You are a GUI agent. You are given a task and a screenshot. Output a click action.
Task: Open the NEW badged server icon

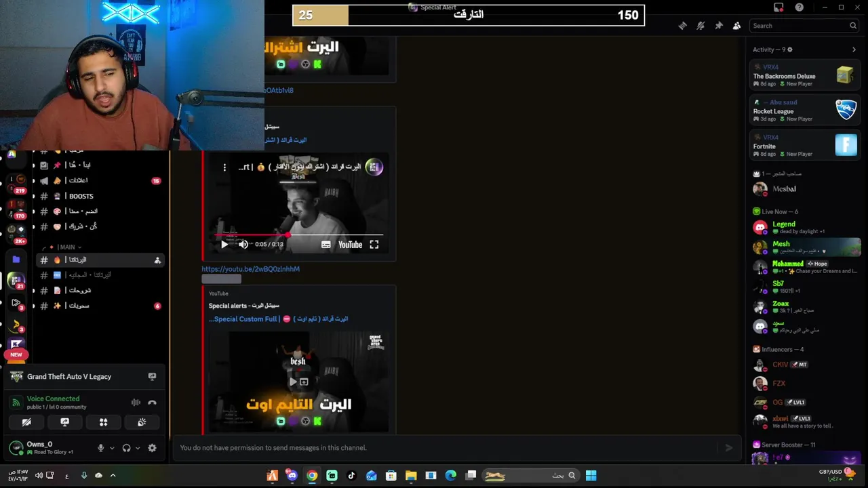pyautogui.click(x=16, y=347)
